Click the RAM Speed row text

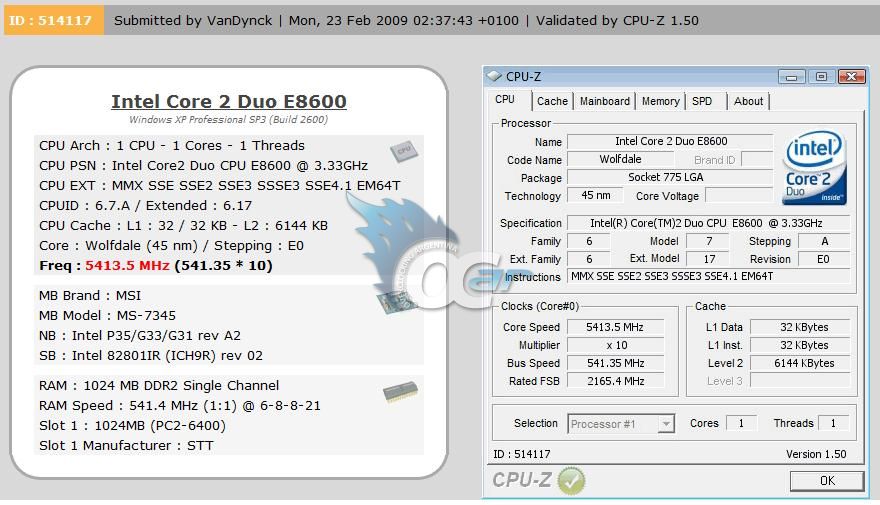pyautogui.click(x=180, y=406)
